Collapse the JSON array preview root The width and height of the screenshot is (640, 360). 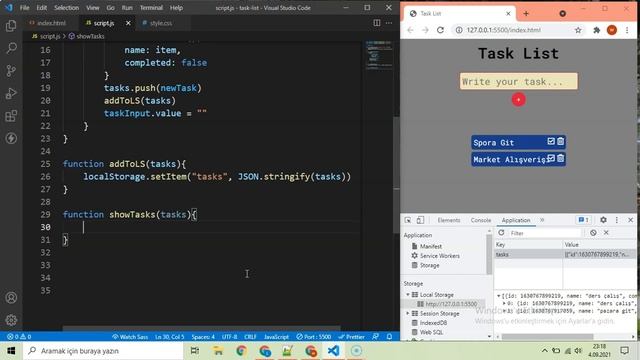point(498,296)
